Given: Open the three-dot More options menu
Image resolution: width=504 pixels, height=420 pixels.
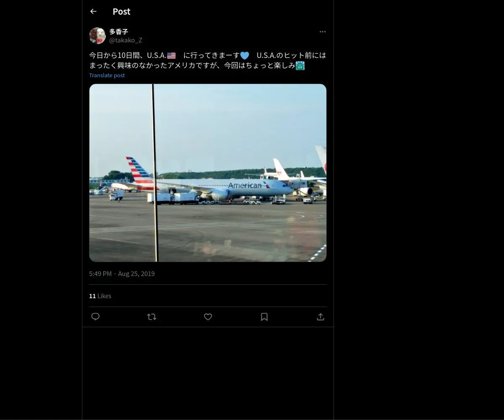Looking at the screenshot, I should click(x=323, y=32).
